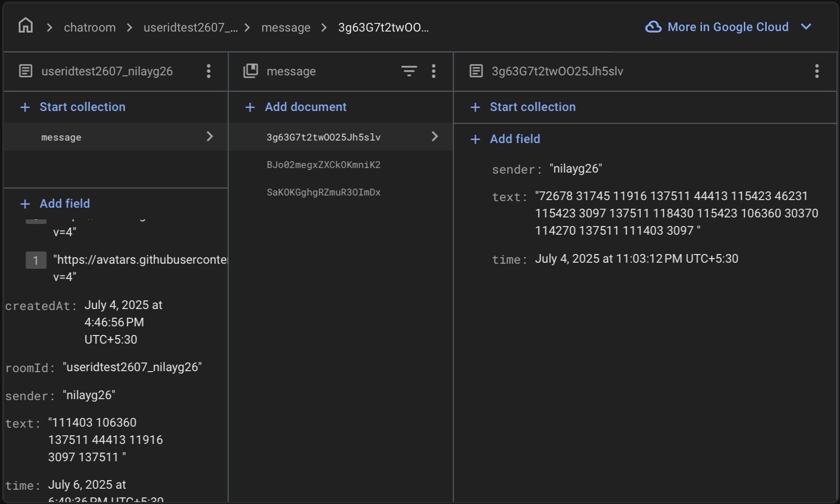This screenshot has width=840, height=504.
Task: Expand the More in Google Cloud dropdown arrow
Action: 806,27
